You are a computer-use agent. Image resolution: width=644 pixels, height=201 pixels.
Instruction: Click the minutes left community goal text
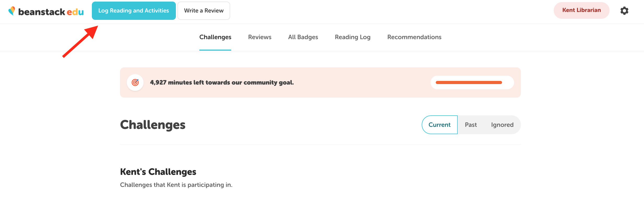pos(222,82)
